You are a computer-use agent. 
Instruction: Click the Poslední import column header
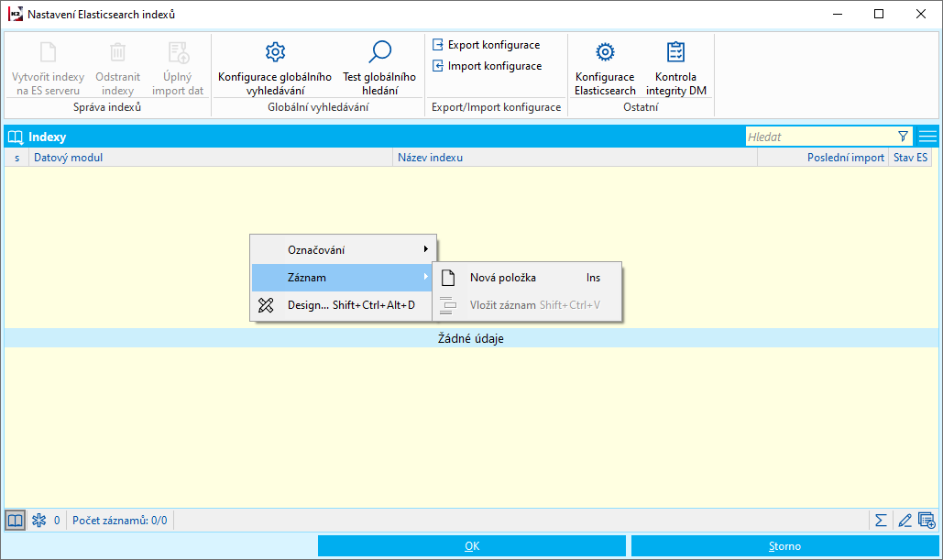823,158
